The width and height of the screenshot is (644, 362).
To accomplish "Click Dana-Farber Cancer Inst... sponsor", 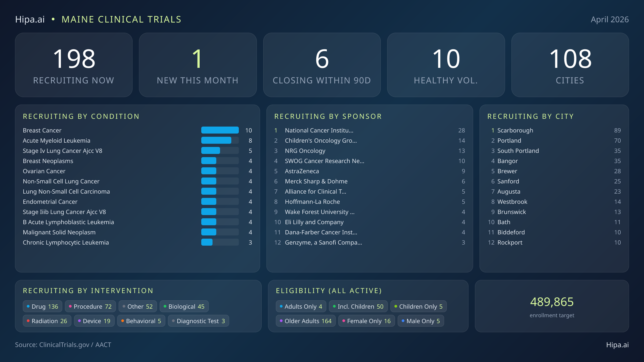I will (x=369, y=232).
